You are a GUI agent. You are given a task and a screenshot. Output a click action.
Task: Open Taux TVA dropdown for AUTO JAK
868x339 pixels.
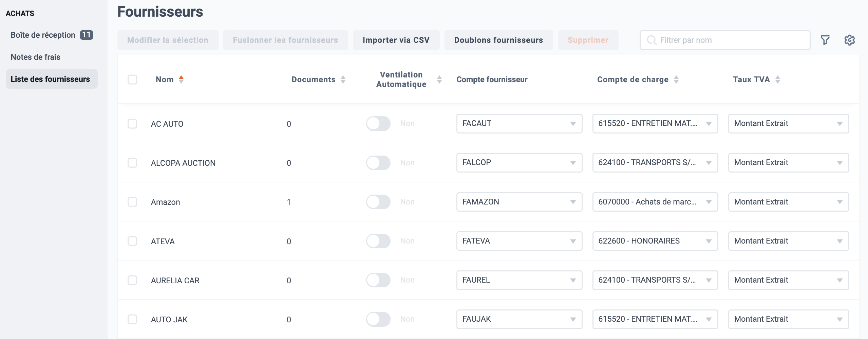point(788,319)
